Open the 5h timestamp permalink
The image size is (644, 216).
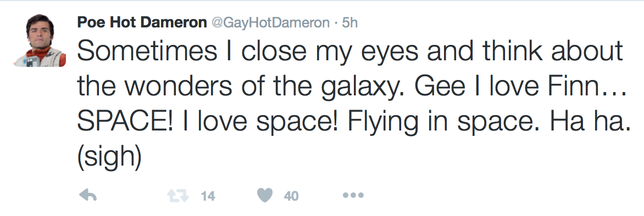350,22
